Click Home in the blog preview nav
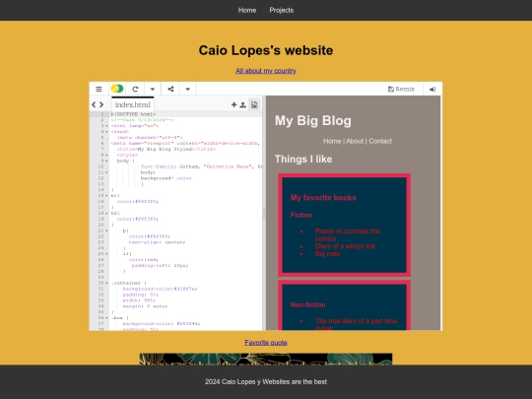The height and width of the screenshot is (399, 532). pos(332,141)
